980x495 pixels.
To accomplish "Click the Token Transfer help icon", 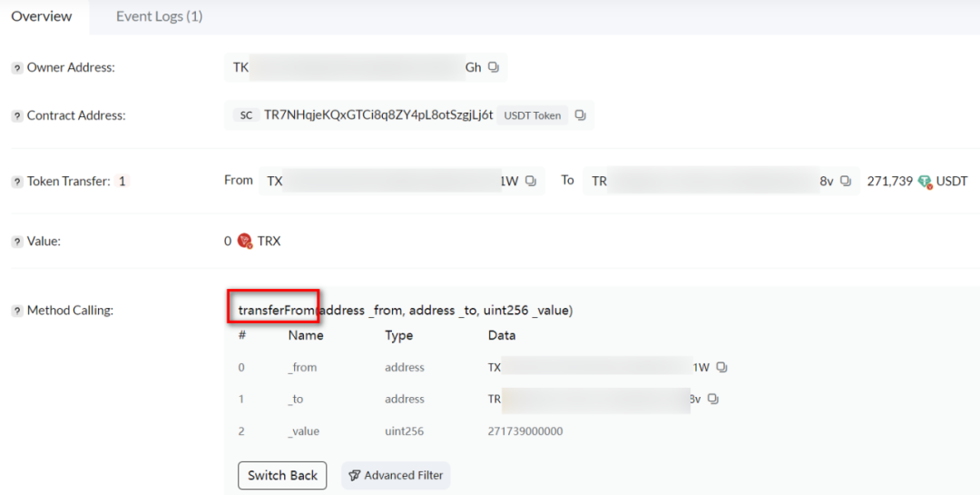I will (17, 182).
